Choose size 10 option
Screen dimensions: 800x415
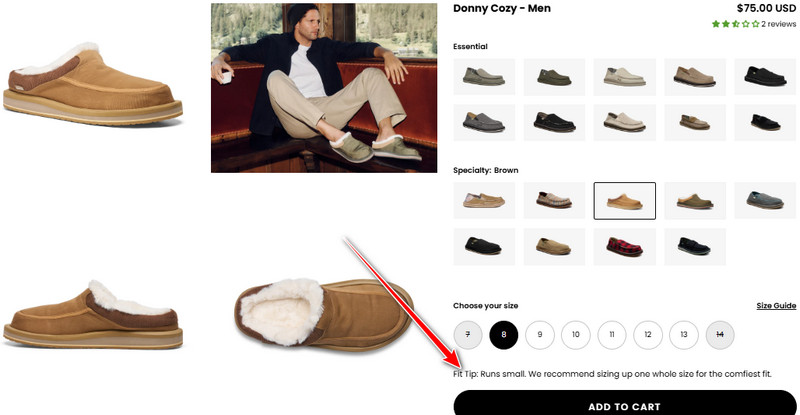[576, 335]
